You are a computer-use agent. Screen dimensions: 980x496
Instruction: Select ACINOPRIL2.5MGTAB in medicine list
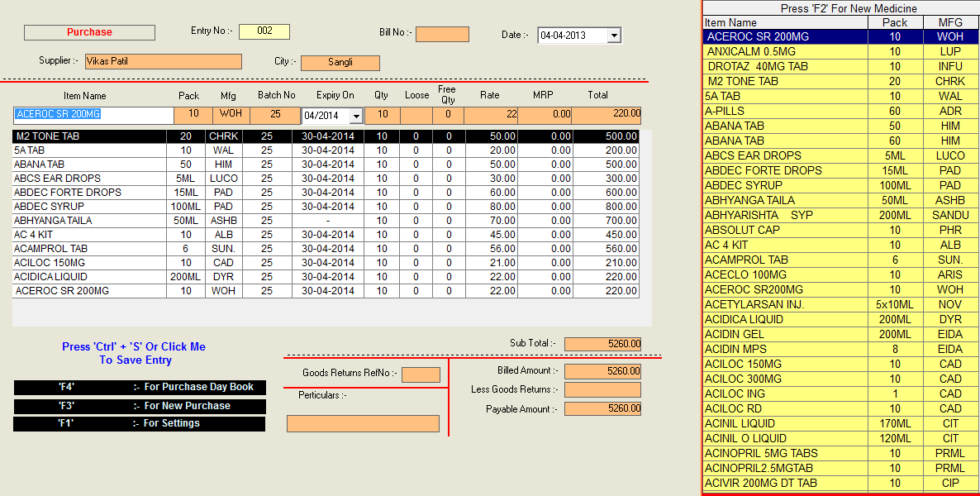coord(841,469)
